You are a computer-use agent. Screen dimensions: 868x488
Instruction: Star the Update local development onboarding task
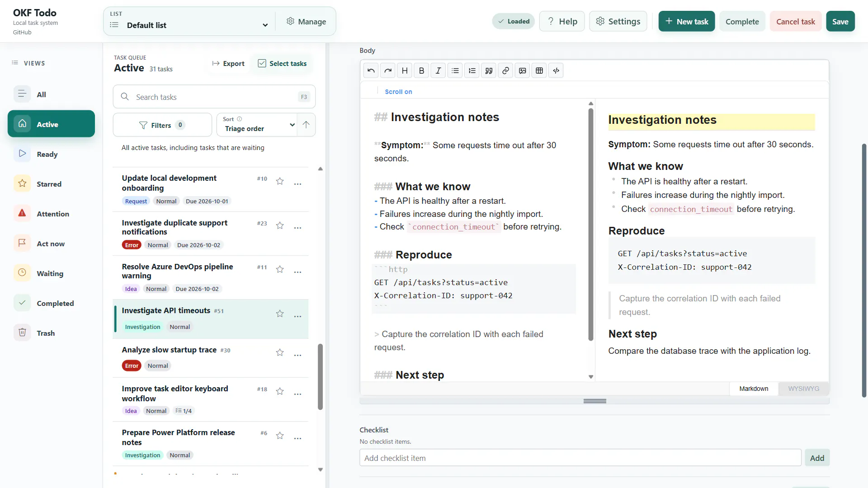pyautogui.click(x=280, y=181)
